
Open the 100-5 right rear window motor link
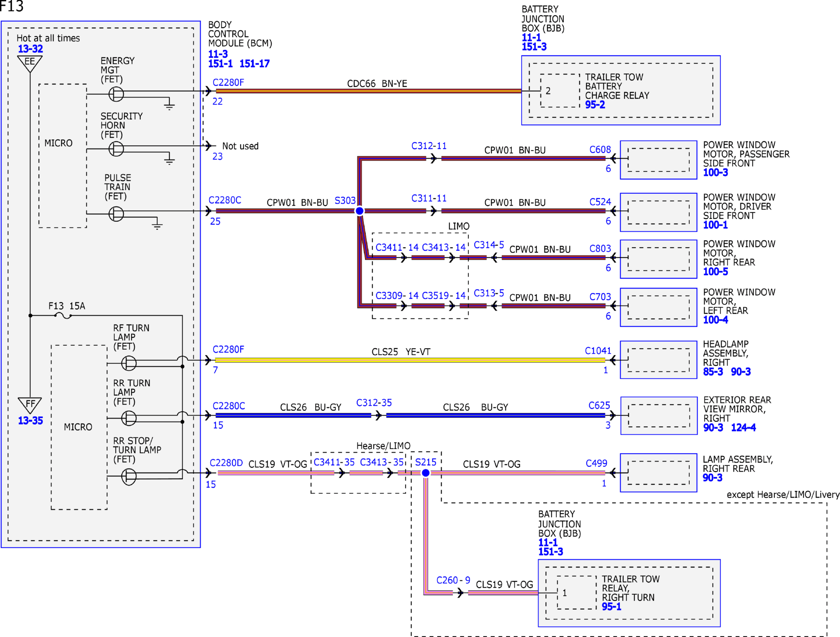coord(716,272)
